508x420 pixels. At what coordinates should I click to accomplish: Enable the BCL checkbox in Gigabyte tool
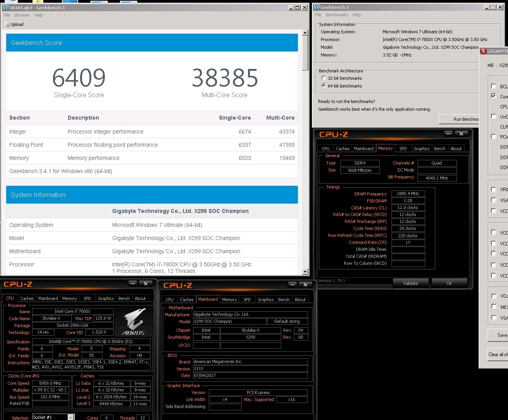click(x=493, y=86)
